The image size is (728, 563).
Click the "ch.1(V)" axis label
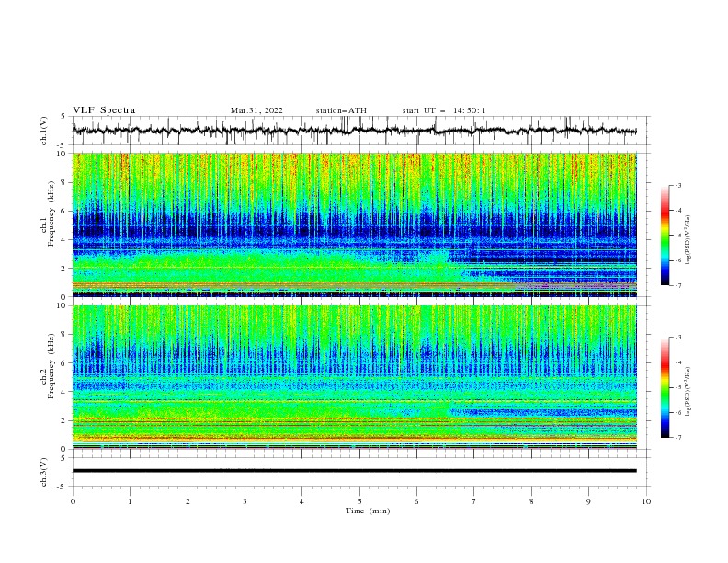pos(44,131)
